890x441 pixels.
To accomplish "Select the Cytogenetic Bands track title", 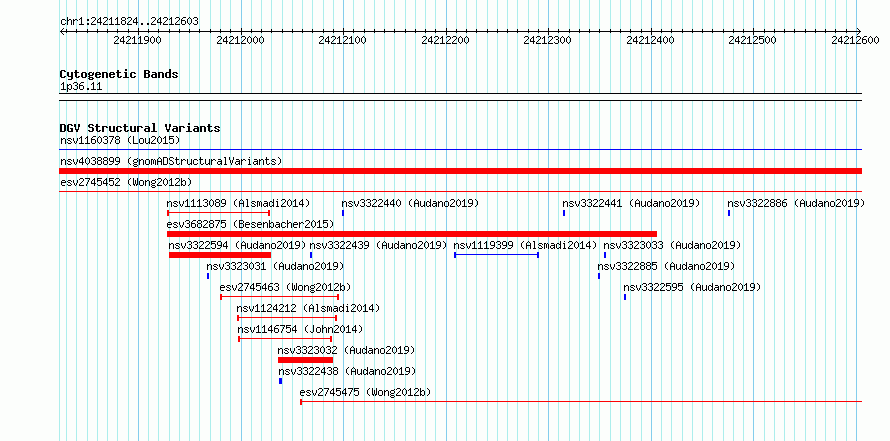I will tap(119, 74).
